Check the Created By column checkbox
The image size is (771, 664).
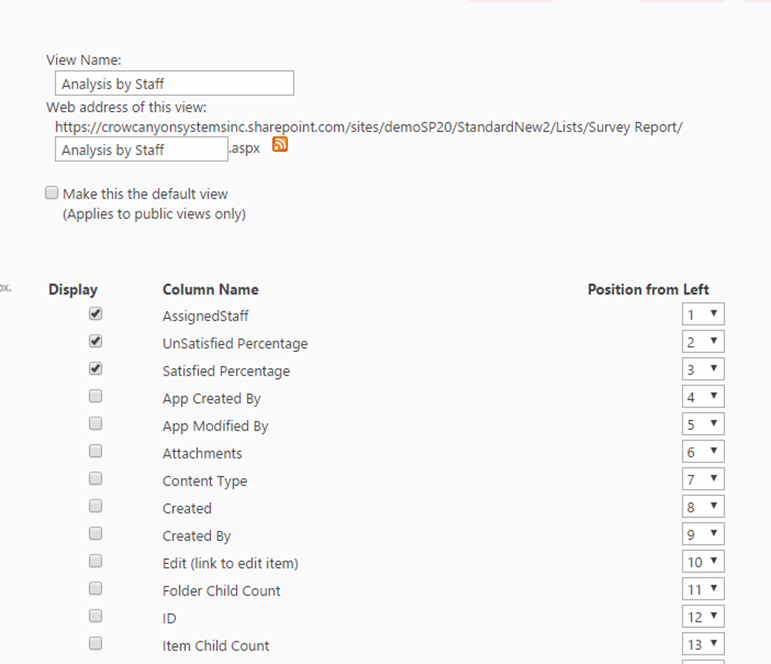click(96, 534)
